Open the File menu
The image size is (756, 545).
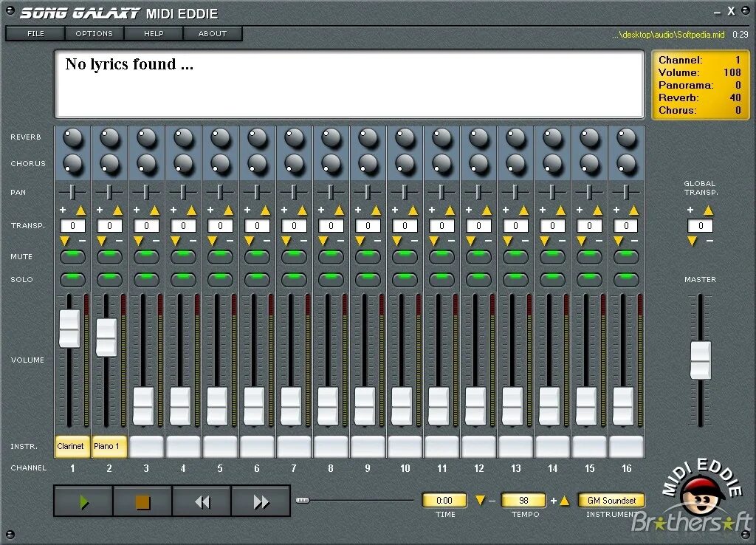(x=35, y=33)
